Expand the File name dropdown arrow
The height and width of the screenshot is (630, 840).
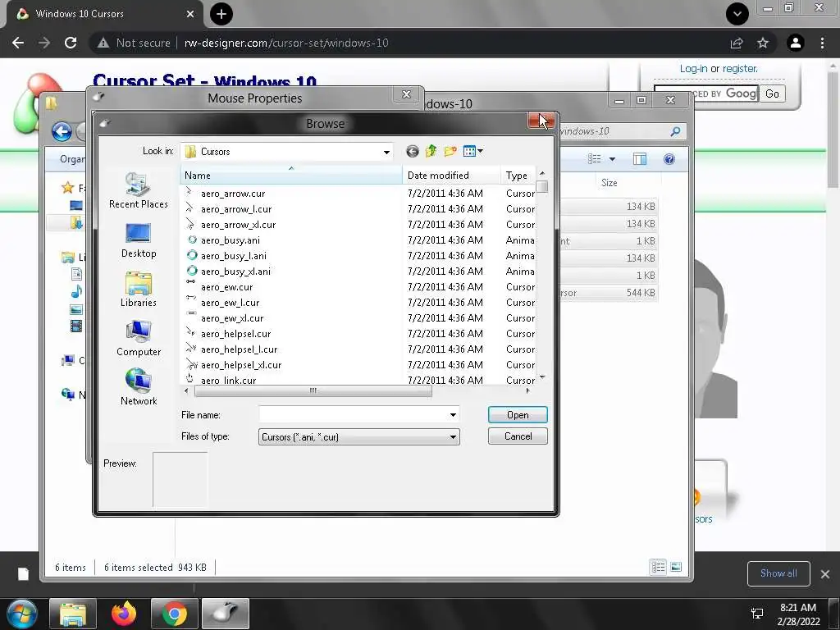point(453,414)
